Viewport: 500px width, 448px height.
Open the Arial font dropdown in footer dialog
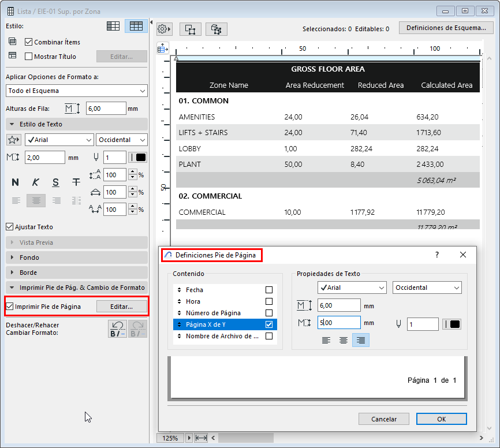click(352, 288)
